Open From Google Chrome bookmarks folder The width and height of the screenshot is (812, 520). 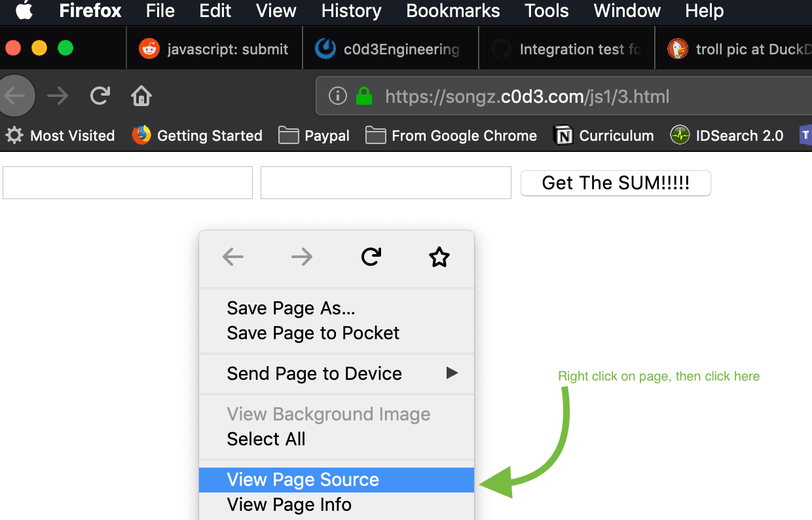click(451, 136)
